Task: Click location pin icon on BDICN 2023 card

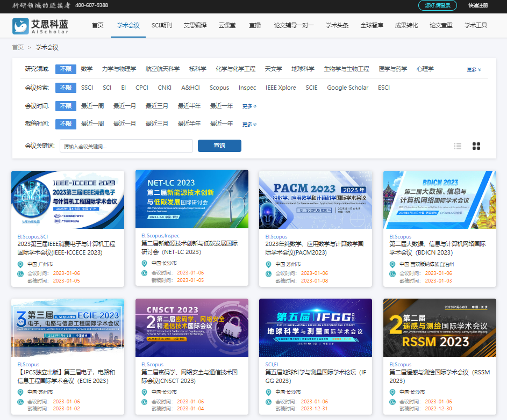Action: (x=392, y=265)
